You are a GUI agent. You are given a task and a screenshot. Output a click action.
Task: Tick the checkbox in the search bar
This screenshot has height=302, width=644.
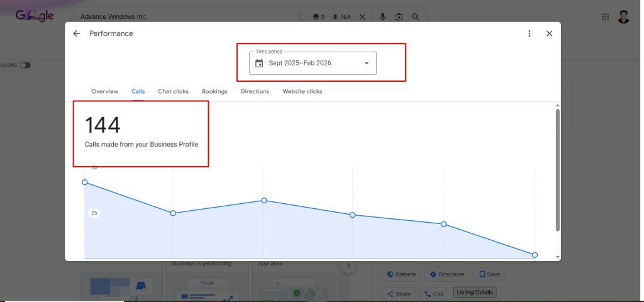point(303,17)
